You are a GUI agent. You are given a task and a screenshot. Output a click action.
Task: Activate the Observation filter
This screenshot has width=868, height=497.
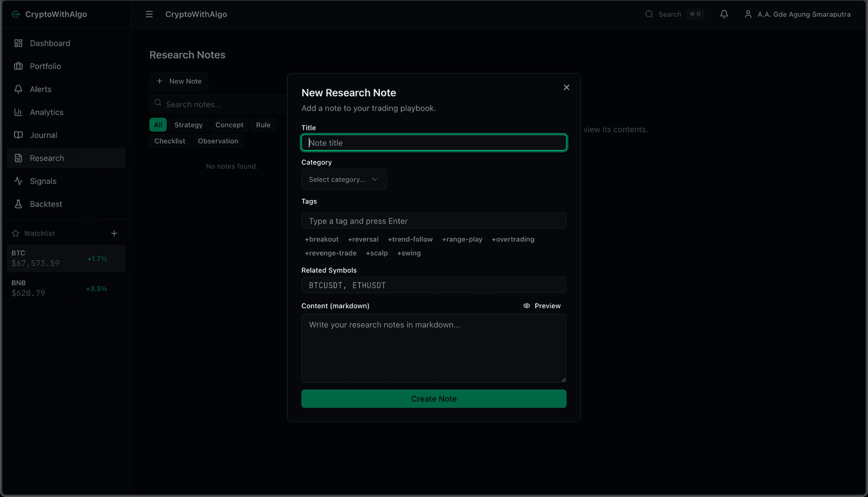[x=218, y=141]
